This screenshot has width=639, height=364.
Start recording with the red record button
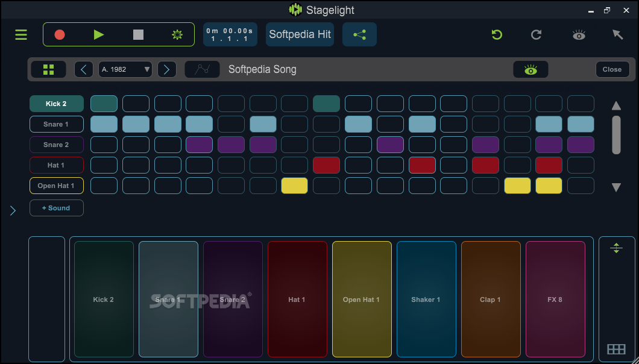tap(60, 34)
